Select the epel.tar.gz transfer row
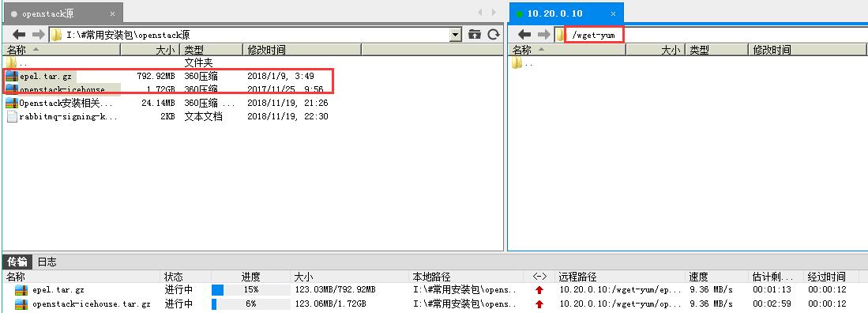Viewport: 868px width, 313px height. tap(434, 290)
